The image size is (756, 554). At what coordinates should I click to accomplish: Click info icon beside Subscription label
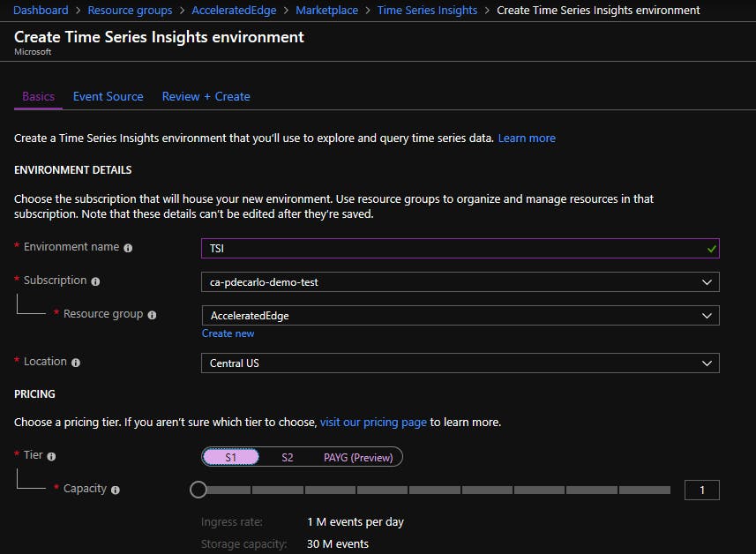pyautogui.click(x=95, y=282)
